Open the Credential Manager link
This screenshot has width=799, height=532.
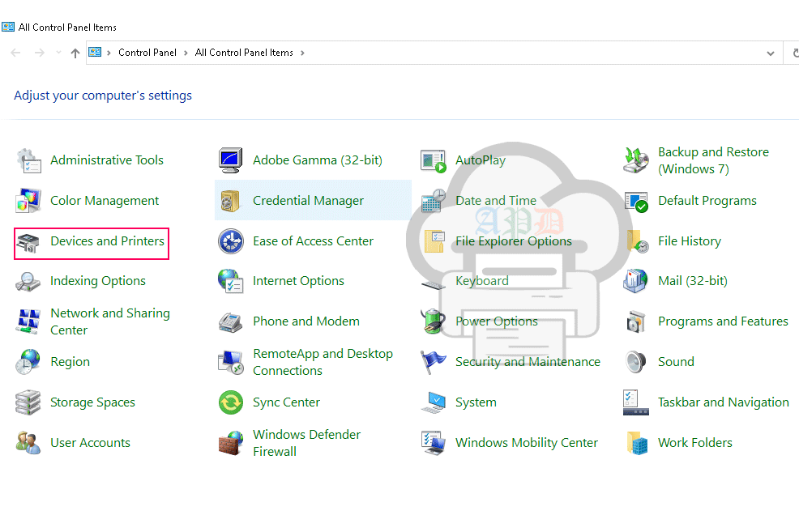tap(308, 201)
